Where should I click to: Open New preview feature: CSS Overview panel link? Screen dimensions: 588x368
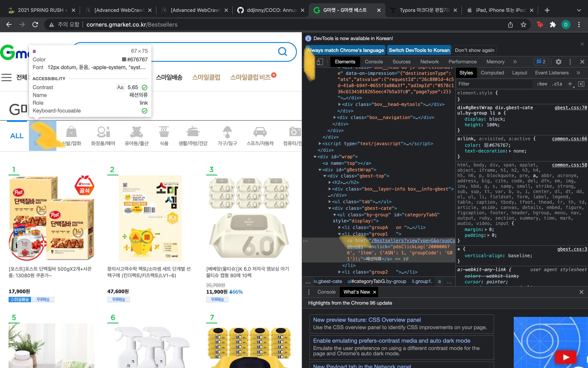[x=367, y=320]
